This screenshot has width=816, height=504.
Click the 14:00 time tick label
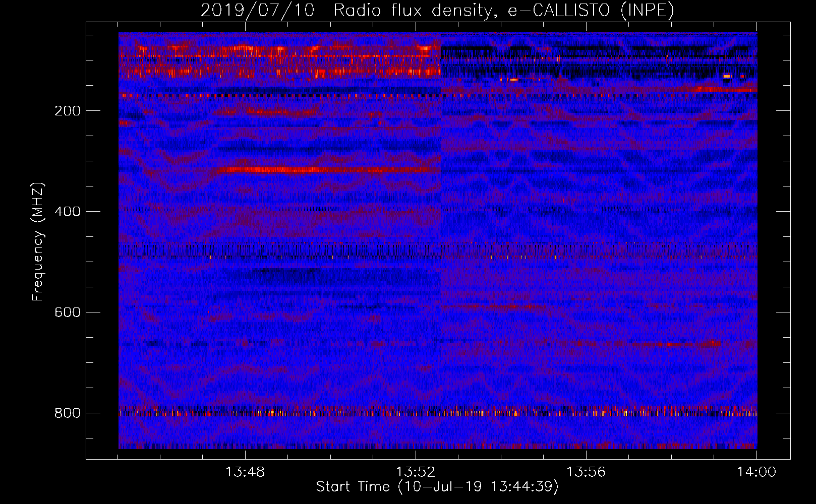click(x=756, y=472)
